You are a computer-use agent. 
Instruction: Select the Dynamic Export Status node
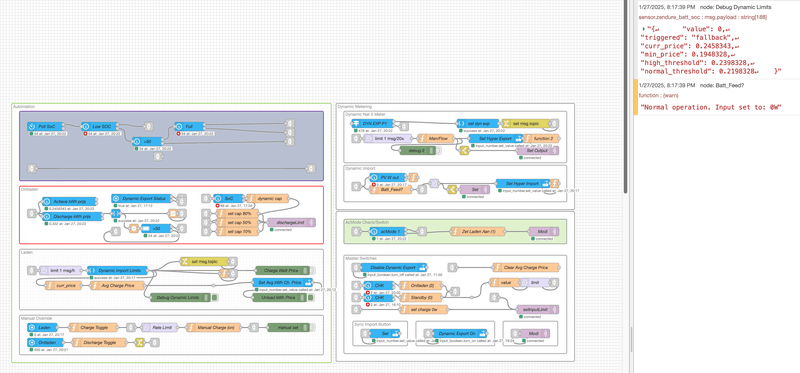click(141, 198)
